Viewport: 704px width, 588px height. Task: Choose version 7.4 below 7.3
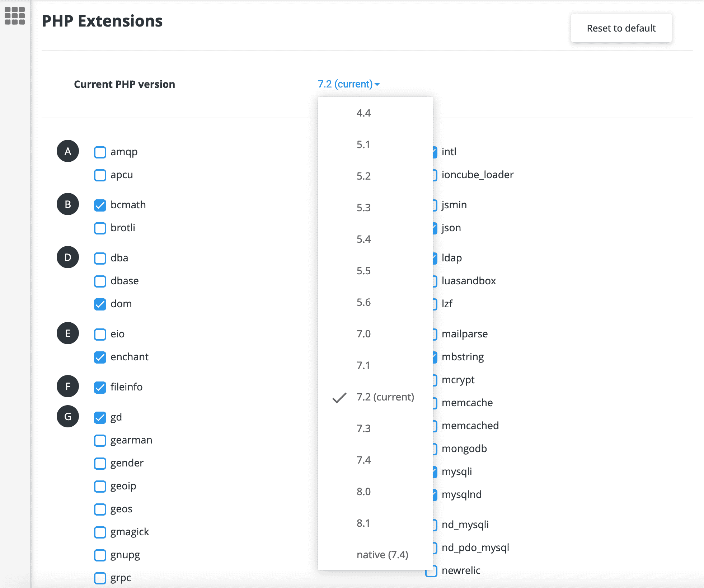[375, 460]
